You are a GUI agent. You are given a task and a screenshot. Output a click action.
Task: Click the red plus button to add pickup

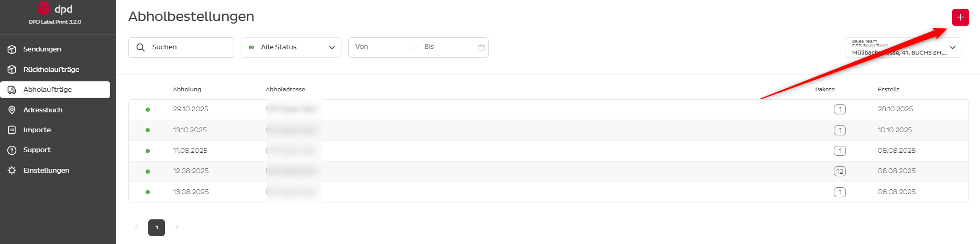960,17
